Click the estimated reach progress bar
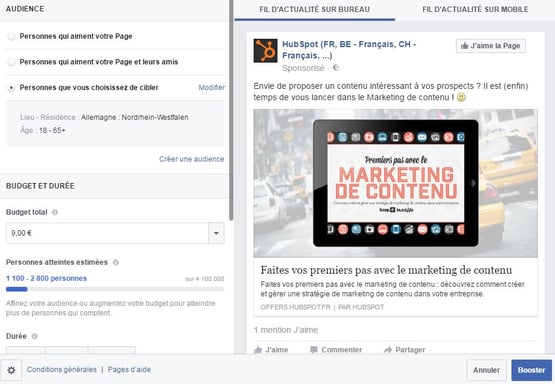Screen dimensions: 555x384 coord(115,289)
